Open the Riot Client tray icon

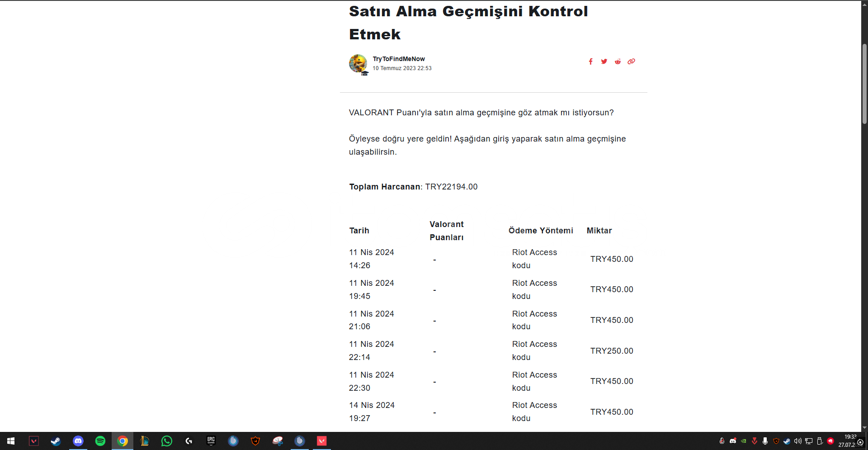point(830,441)
